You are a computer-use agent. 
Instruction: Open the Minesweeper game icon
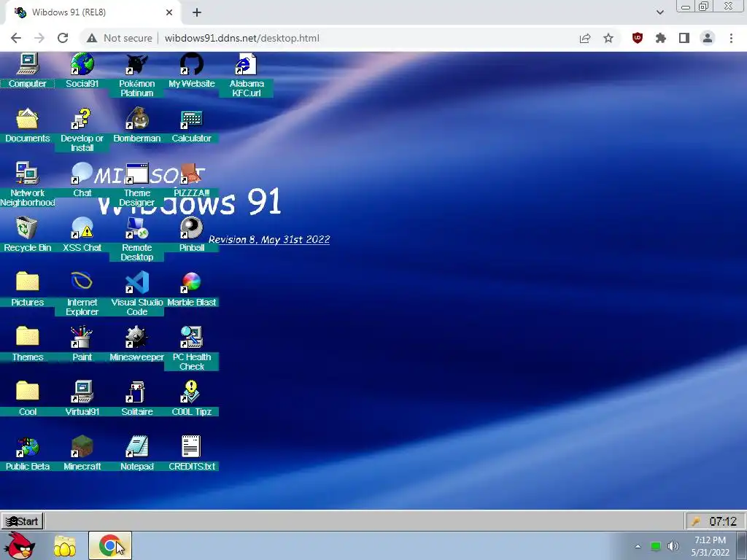[x=136, y=344]
